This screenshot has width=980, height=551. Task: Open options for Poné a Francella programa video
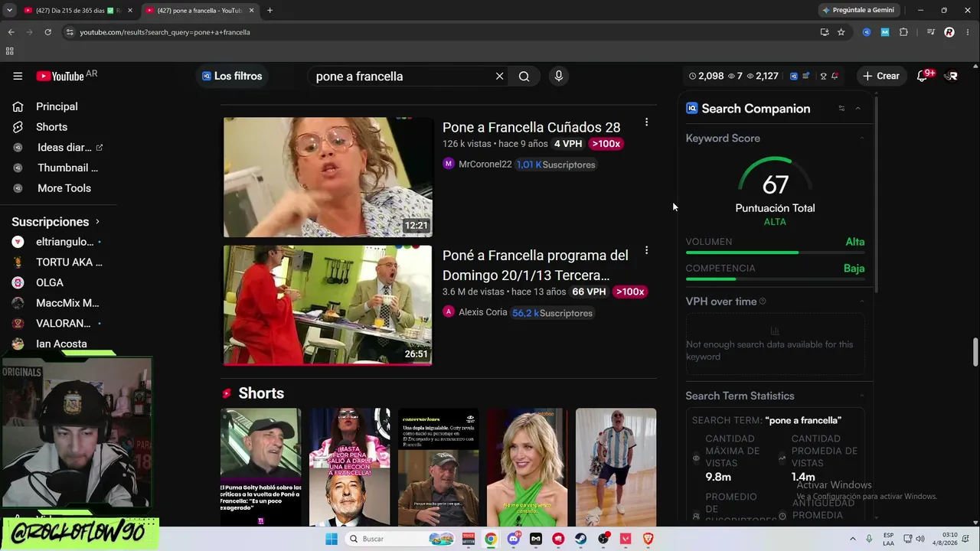pyautogui.click(x=646, y=250)
